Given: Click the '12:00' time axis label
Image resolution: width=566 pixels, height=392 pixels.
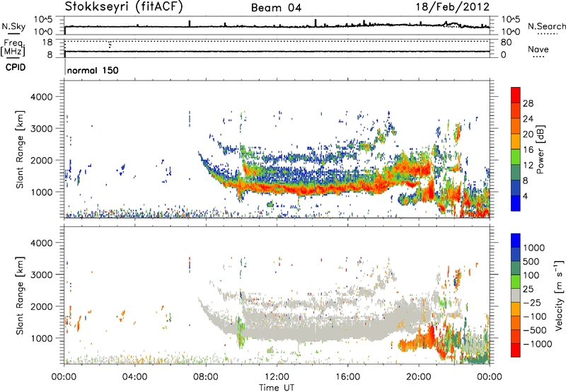Looking at the screenshot, I should click(277, 377).
